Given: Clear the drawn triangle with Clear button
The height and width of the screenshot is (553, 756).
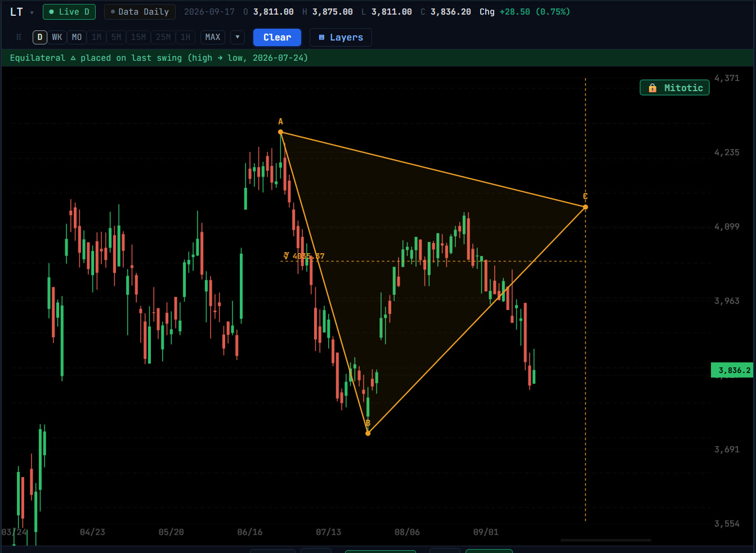Looking at the screenshot, I should click(x=277, y=37).
